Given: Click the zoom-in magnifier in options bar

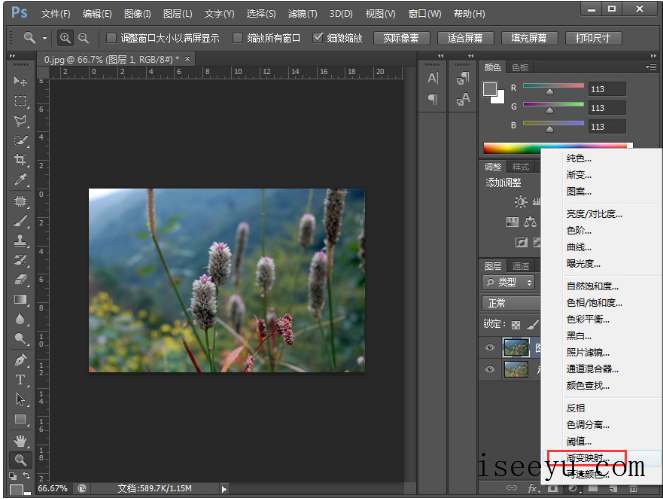Looking at the screenshot, I should (x=66, y=38).
